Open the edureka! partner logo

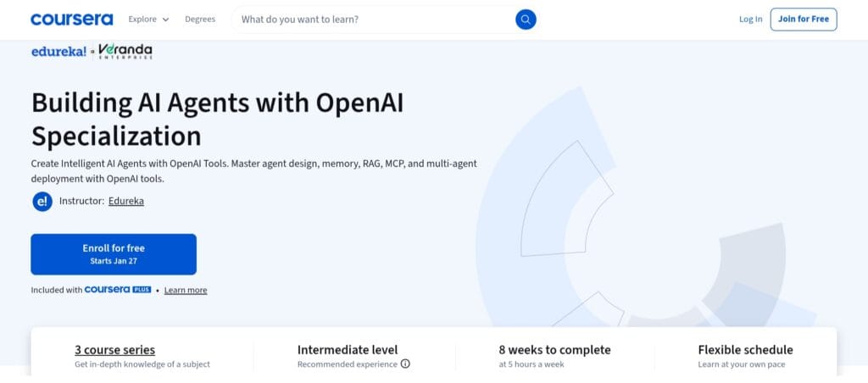tap(58, 52)
